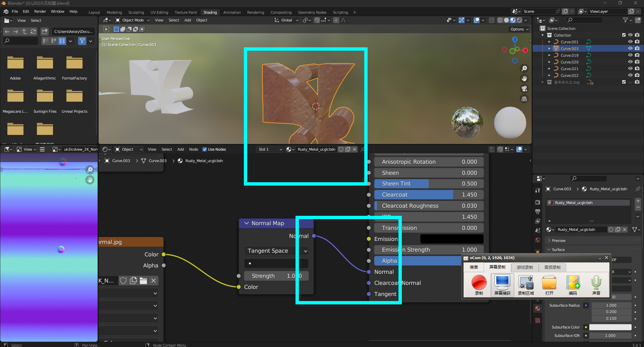Select wireframe viewport shading mode

pyautogui.click(x=500, y=20)
